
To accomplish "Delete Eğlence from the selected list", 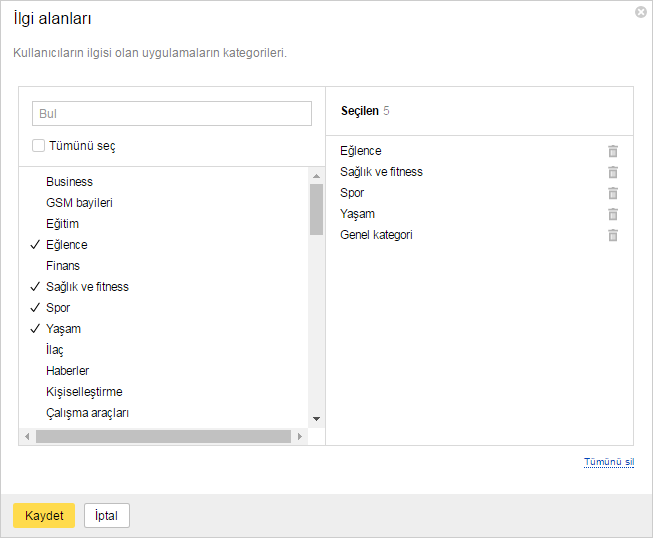I will tap(613, 151).
